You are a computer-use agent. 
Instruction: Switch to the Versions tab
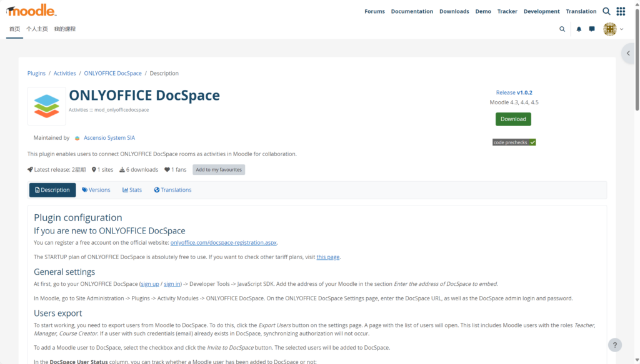point(96,189)
